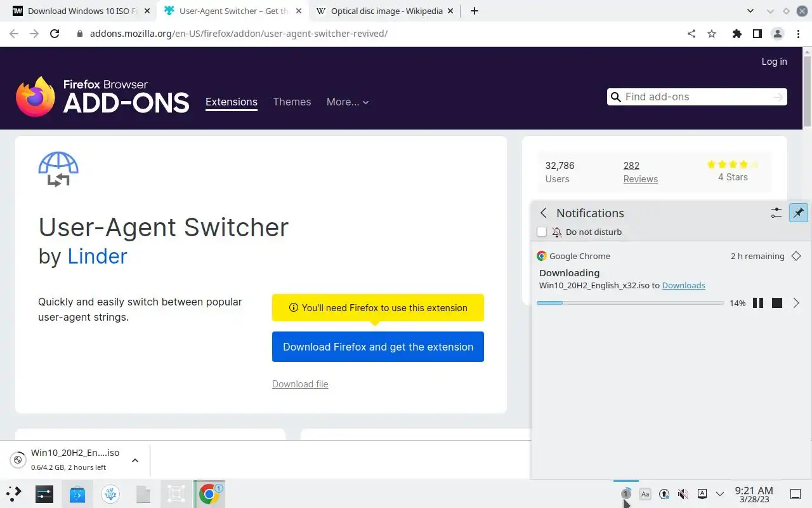Screen dimensions: 812x508
Task: Click the Aa keyboard layout tray icon
Action: coord(645,493)
